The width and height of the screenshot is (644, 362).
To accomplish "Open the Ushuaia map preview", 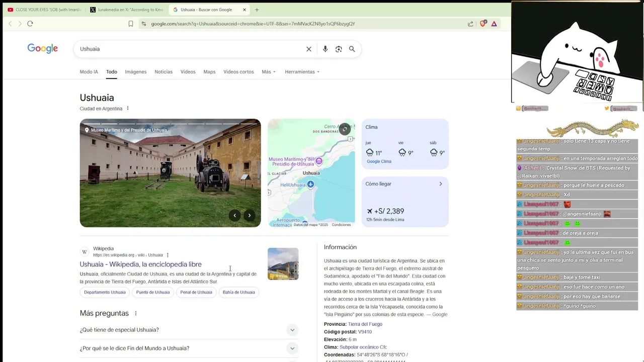I will [311, 173].
